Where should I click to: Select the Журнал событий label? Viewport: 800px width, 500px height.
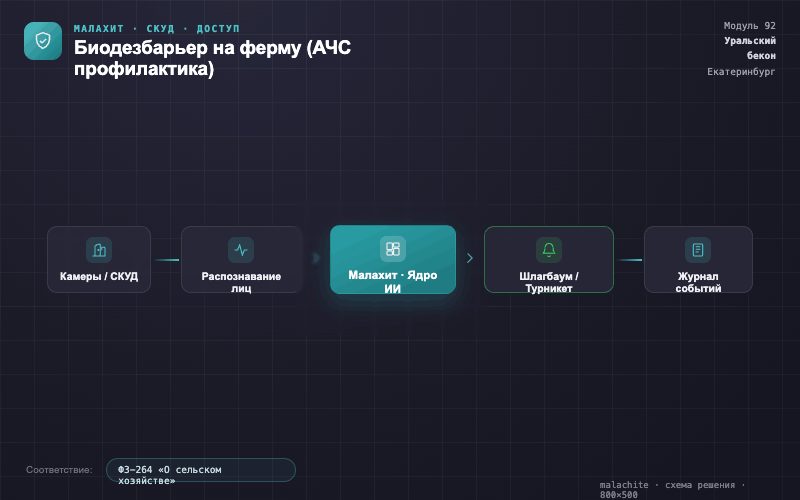698,282
